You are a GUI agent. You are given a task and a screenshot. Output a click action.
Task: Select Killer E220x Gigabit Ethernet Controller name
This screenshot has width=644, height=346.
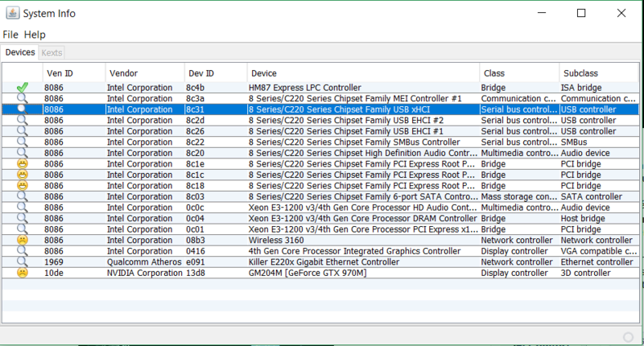(324, 262)
